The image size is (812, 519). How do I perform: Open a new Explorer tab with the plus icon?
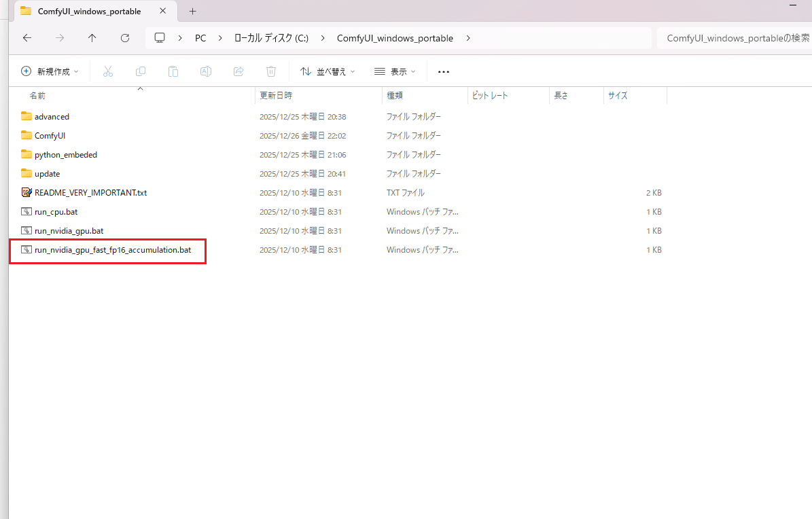pyautogui.click(x=192, y=11)
